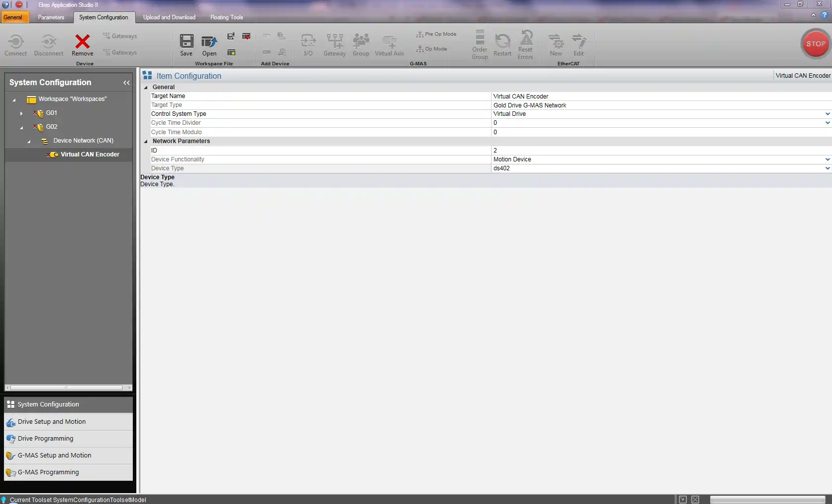The height and width of the screenshot is (504, 832).
Task: Click the red workspace file icon
Action: [x=246, y=36]
